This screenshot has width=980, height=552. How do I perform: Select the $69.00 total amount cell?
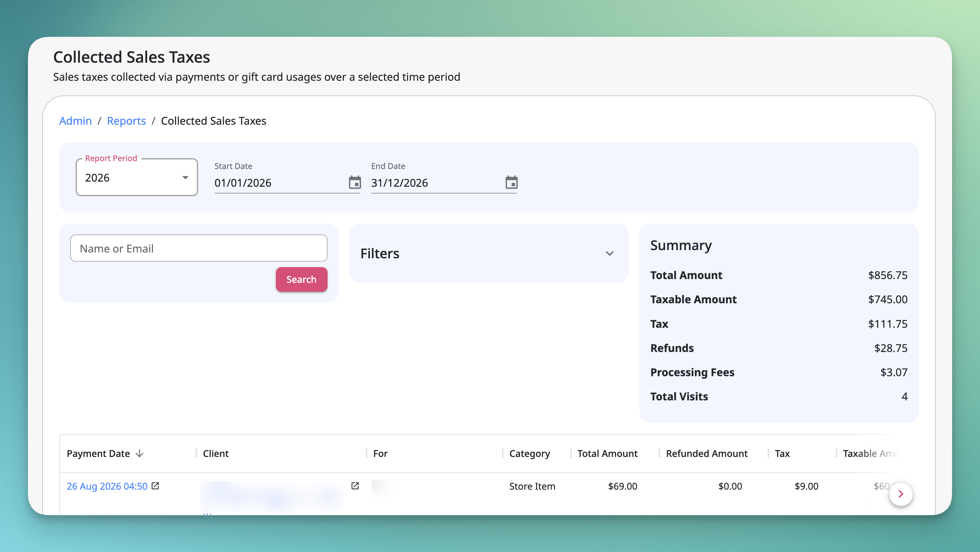coord(622,486)
